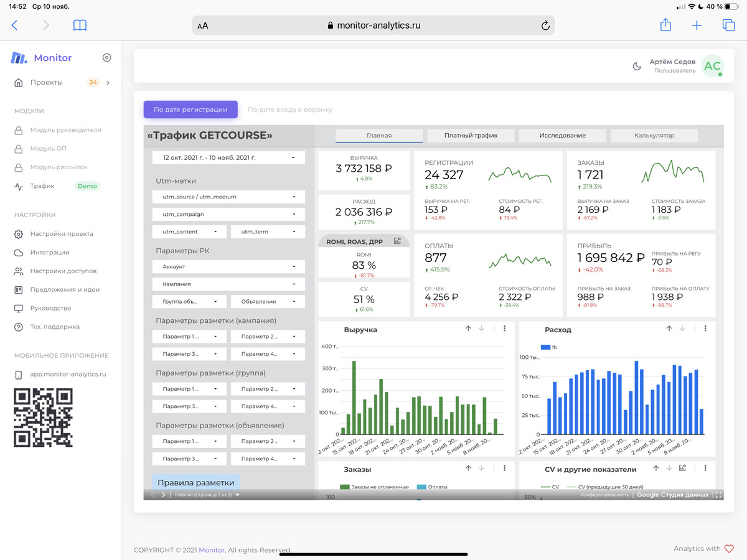Open more options on Выручка chart
This screenshot has width=747, height=560.
coord(504,329)
